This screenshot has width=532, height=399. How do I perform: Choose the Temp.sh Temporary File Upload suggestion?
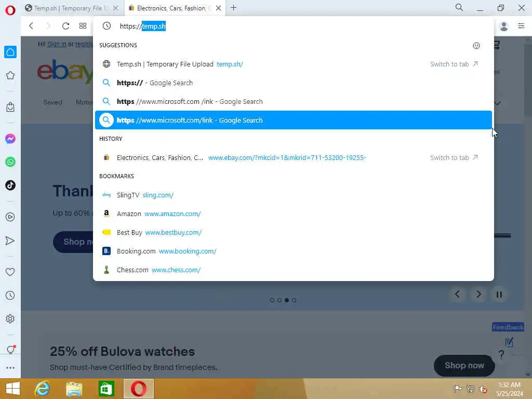pyautogui.click(x=294, y=64)
